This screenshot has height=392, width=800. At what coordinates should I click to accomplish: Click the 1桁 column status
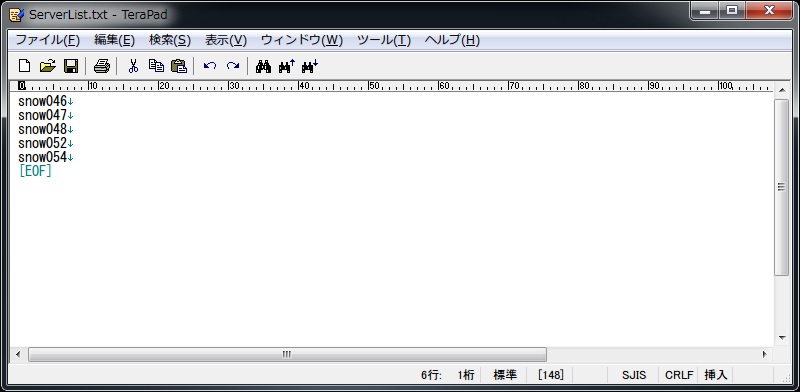(465, 375)
